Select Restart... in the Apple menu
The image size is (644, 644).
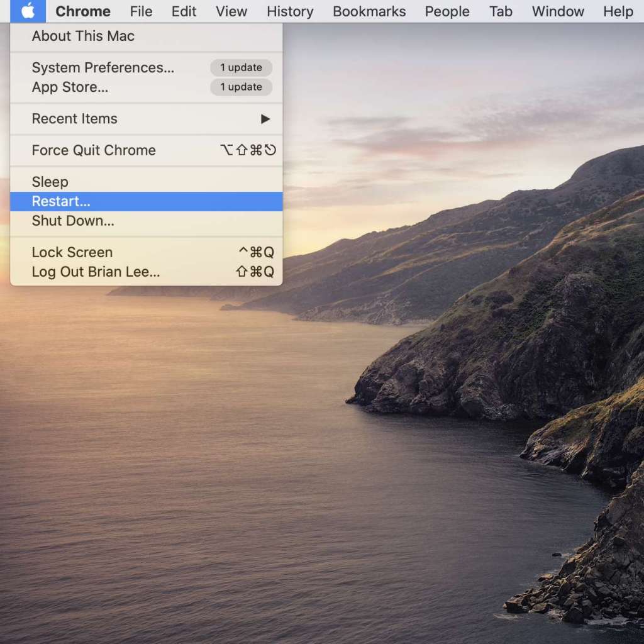[x=146, y=201]
